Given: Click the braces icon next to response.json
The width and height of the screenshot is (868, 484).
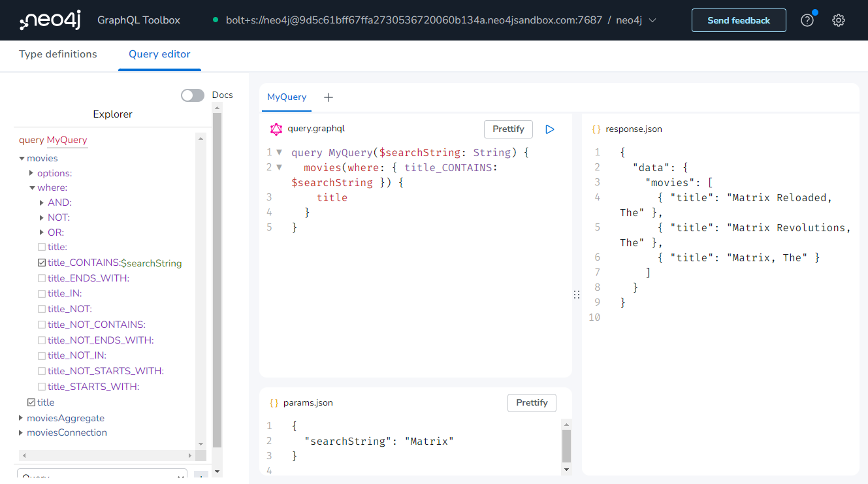Looking at the screenshot, I should pos(596,129).
